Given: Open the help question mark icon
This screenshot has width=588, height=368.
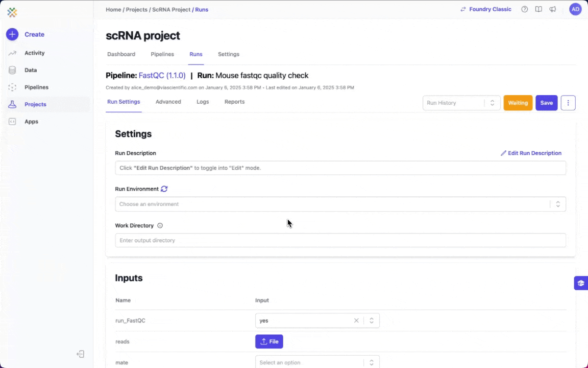Looking at the screenshot, I should (x=524, y=9).
